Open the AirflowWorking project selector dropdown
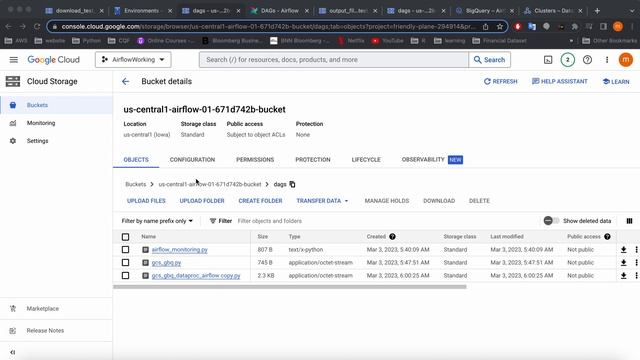 pyautogui.click(x=133, y=60)
